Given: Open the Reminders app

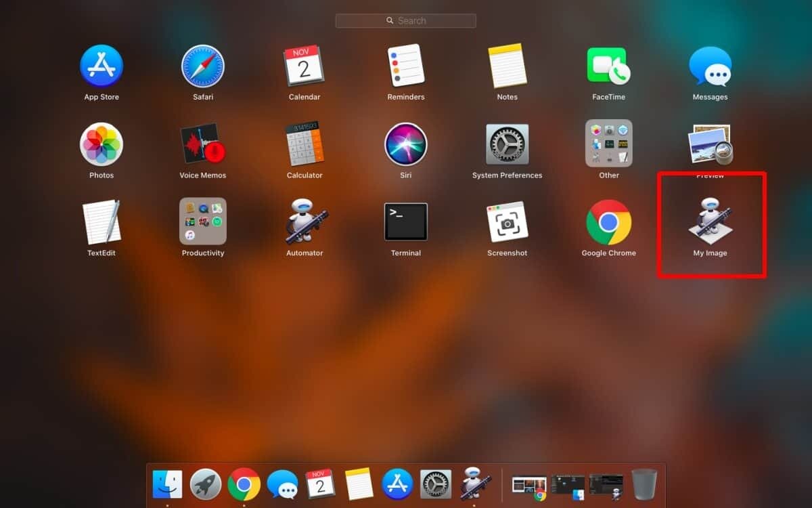Looking at the screenshot, I should click(406, 66).
